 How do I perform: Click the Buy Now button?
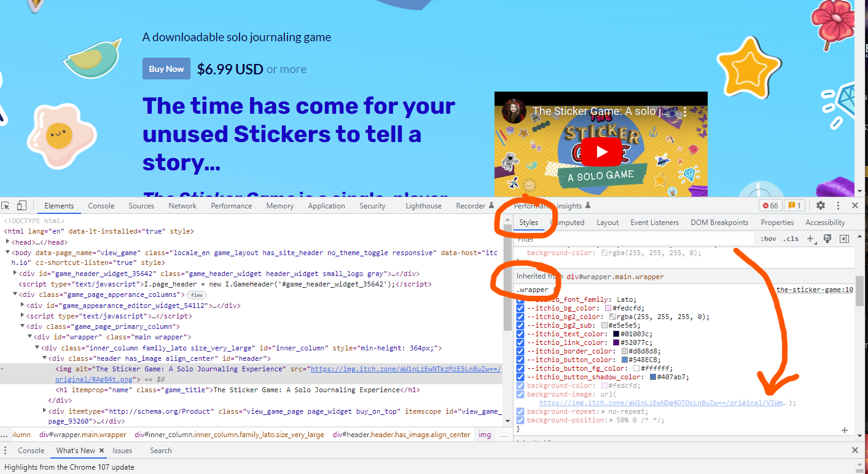tap(166, 68)
